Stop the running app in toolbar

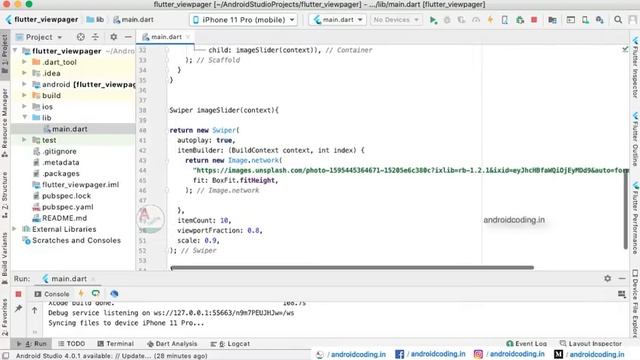click(x=534, y=20)
